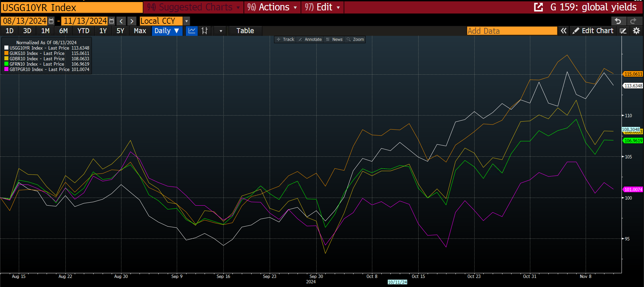Open the end date calendar picker
The height and width of the screenshot is (287, 644).
112,21
